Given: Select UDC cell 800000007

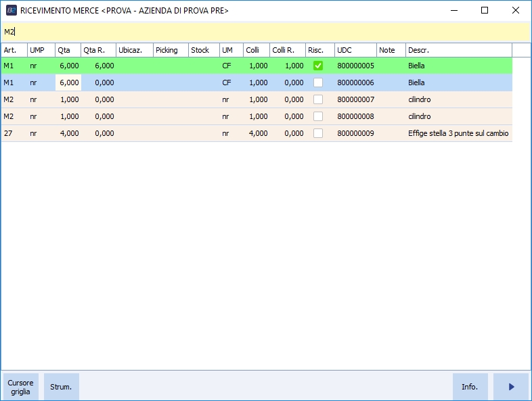Looking at the screenshot, I should click(x=355, y=99).
